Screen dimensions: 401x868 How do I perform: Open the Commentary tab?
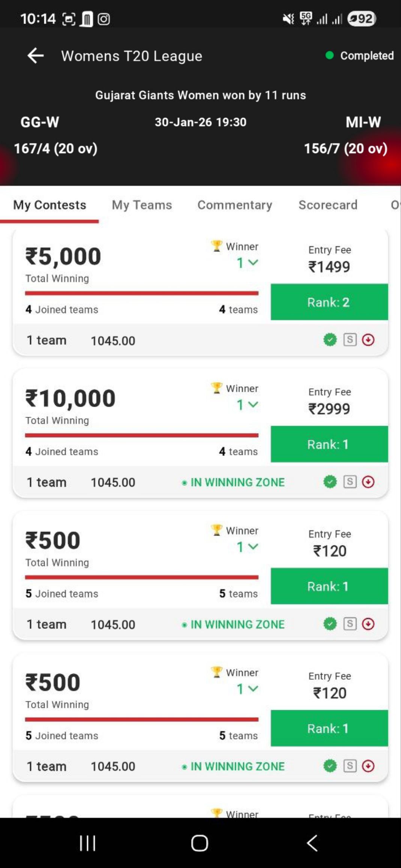[235, 205]
